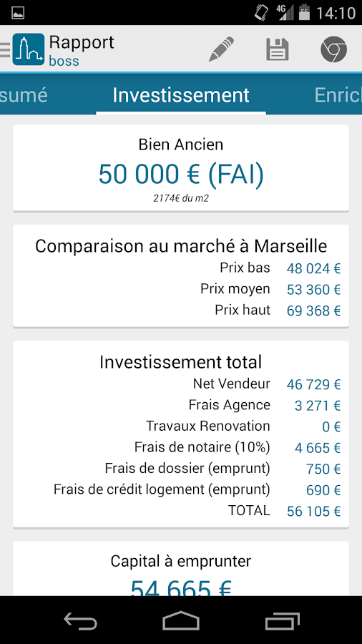This screenshot has height=644, width=362.
Task: Tap picture notification icon in status bar
Action: (18, 13)
